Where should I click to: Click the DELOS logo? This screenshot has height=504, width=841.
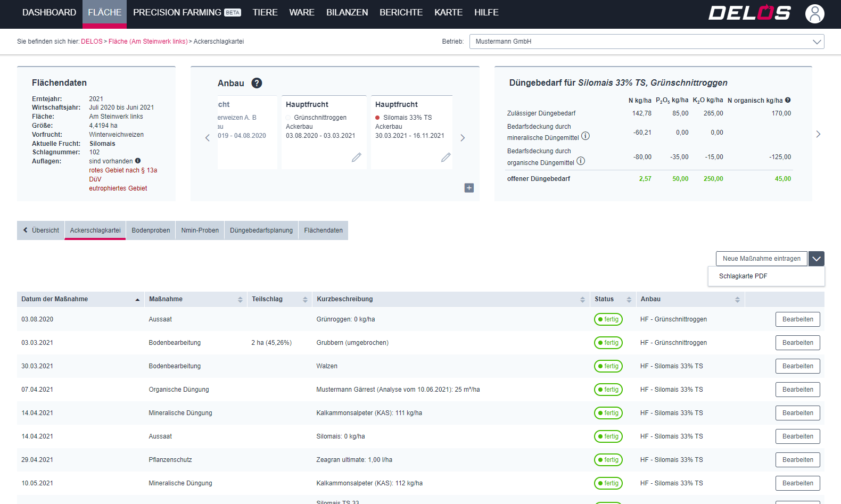(749, 13)
